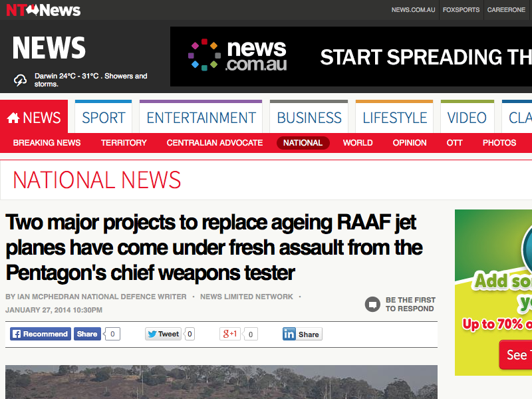This screenshot has height=399, width=532.
Task: Select the LIFESTYLE tab
Action: (x=394, y=118)
